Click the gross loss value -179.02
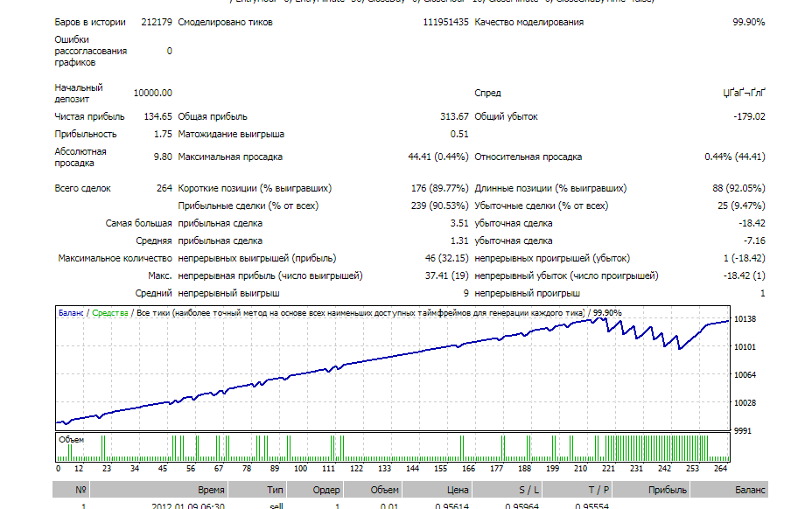Screen dimensions: 812x509 749,116
